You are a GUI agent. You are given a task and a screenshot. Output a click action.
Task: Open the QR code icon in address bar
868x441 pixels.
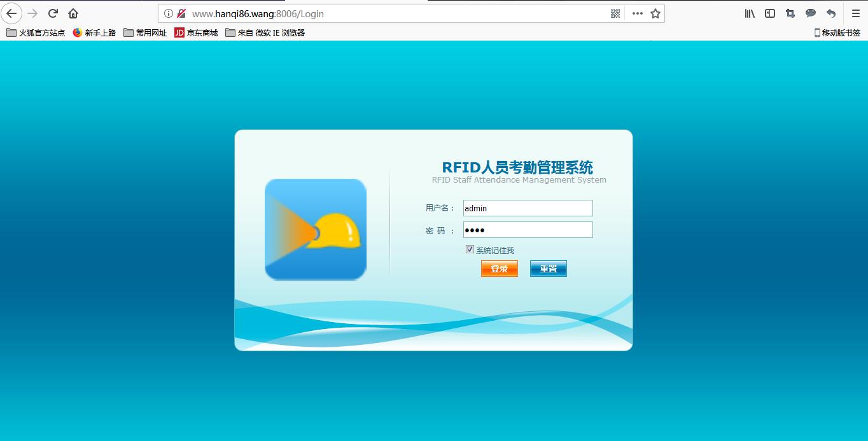click(x=615, y=13)
